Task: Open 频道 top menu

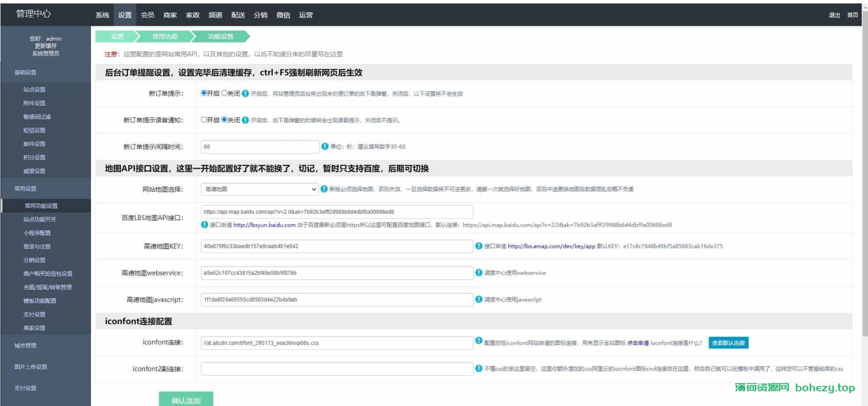Action: click(215, 15)
